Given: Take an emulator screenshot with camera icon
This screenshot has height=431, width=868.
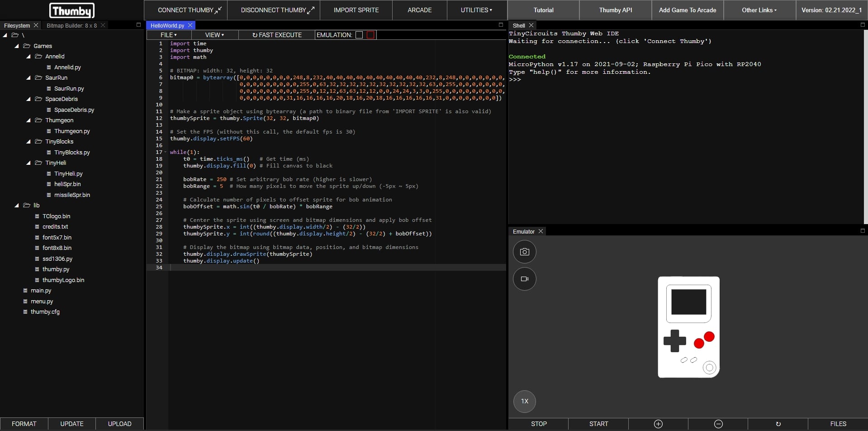Looking at the screenshot, I should pyautogui.click(x=524, y=252).
